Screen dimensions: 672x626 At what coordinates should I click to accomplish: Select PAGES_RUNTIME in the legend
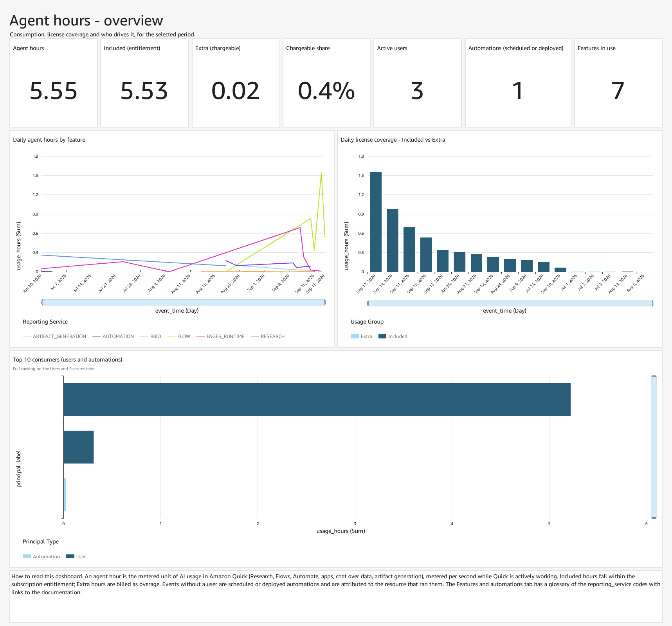221,336
